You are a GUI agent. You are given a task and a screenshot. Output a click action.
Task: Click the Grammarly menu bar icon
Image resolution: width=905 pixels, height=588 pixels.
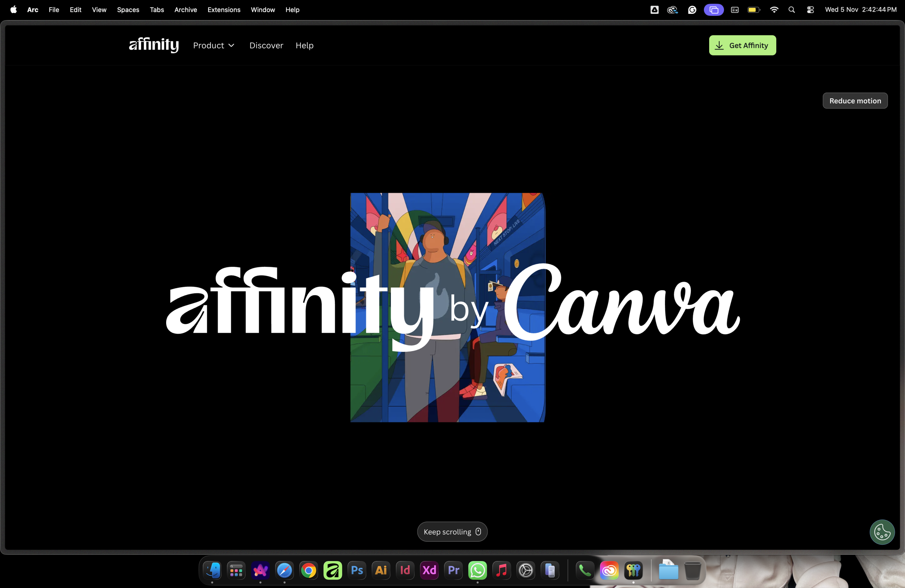pyautogui.click(x=692, y=10)
